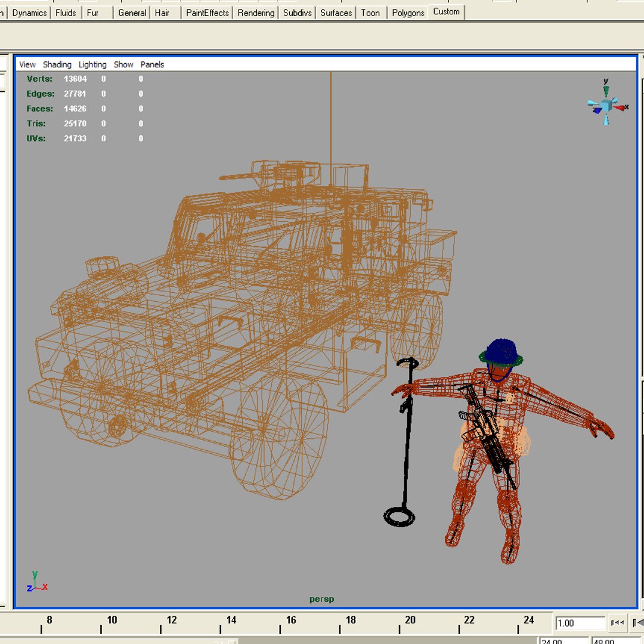Select the Surfaces shelf tab
644x644 pixels.
(x=336, y=13)
